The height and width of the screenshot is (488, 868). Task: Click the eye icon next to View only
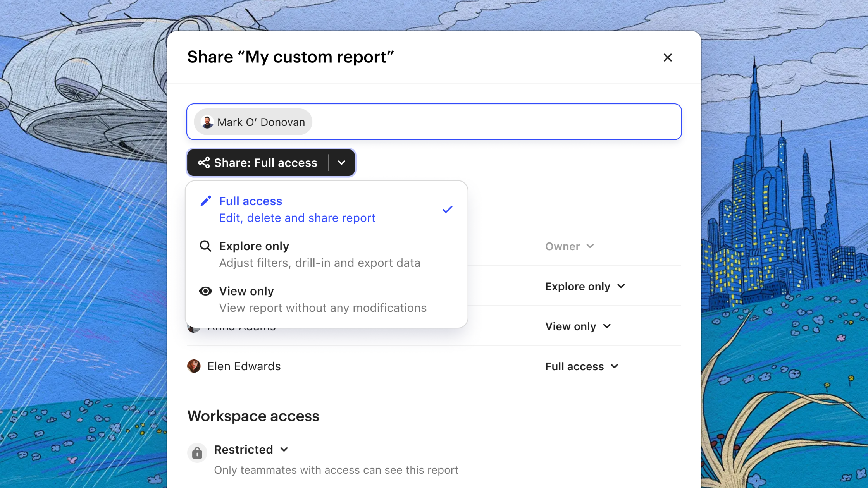205,291
